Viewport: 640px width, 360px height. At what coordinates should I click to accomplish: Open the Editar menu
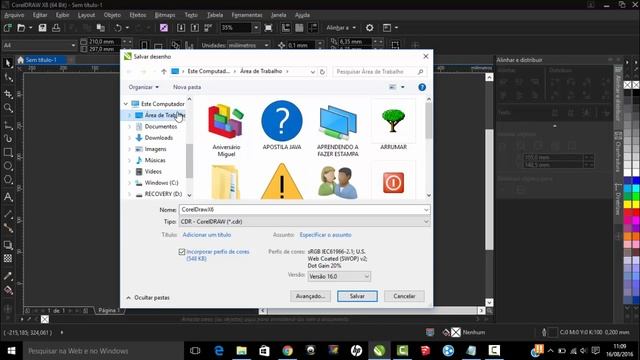pyautogui.click(x=40, y=15)
